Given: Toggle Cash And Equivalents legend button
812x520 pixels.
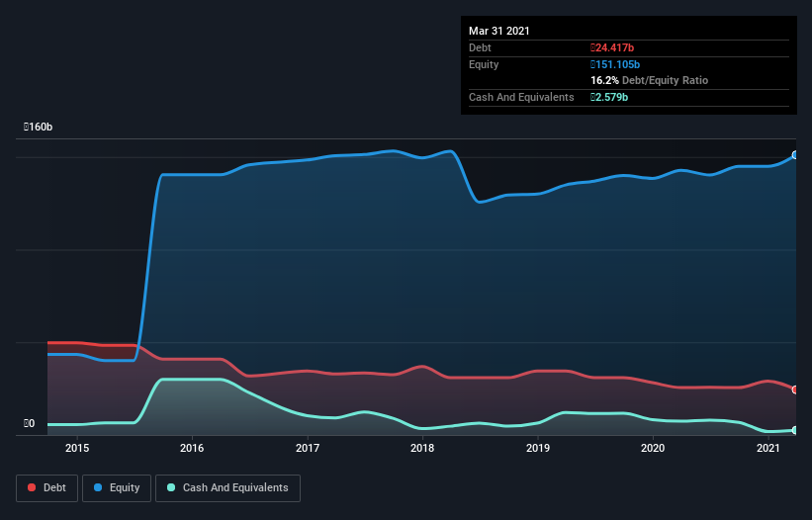Looking at the screenshot, I should 227,488.
